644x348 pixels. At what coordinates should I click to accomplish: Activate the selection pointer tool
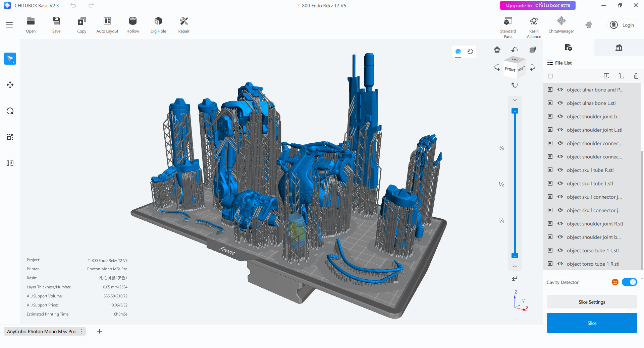point(10,59)
